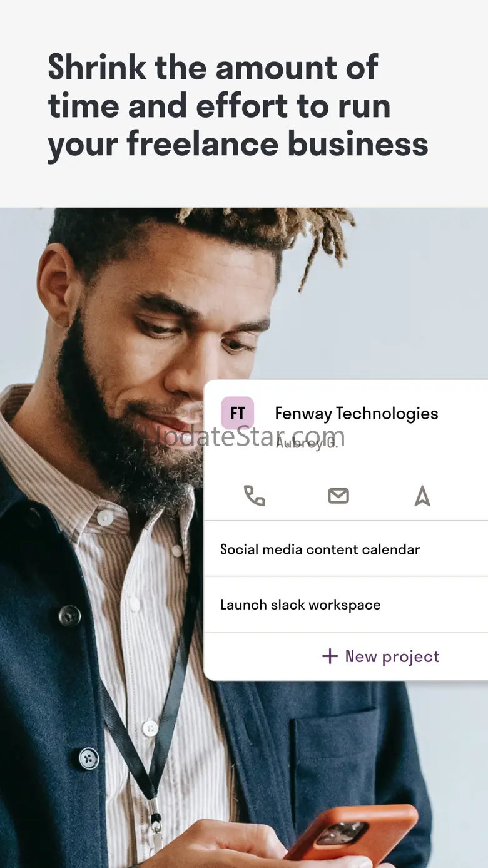Open Social media content calendar project
This screenshot has width=488, height=868.
pos(320,549)
